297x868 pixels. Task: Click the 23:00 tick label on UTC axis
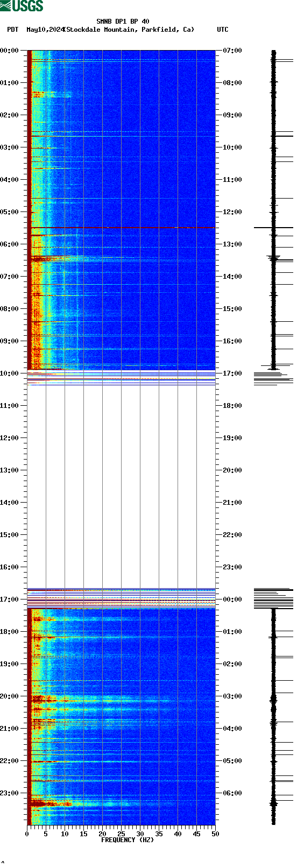(x=232, y=567)
